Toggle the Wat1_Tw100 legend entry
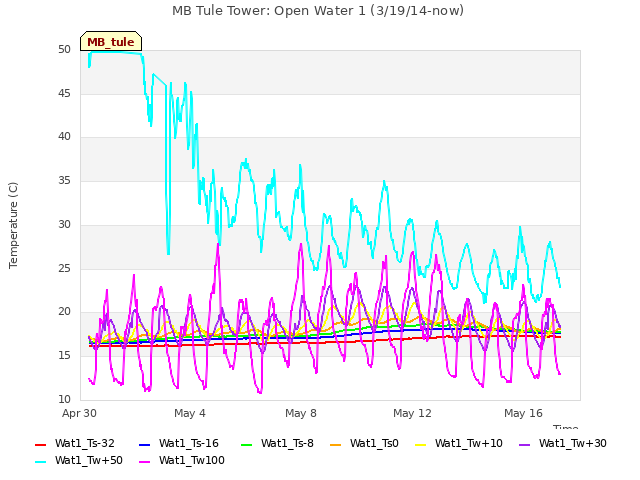Screen dimensions: 640x480 (182, 460)
